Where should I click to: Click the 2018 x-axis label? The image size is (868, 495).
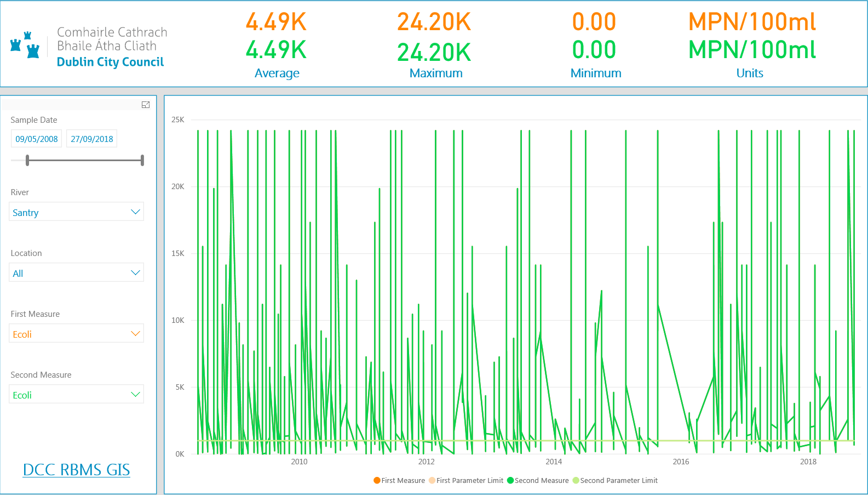pos(808,462)
